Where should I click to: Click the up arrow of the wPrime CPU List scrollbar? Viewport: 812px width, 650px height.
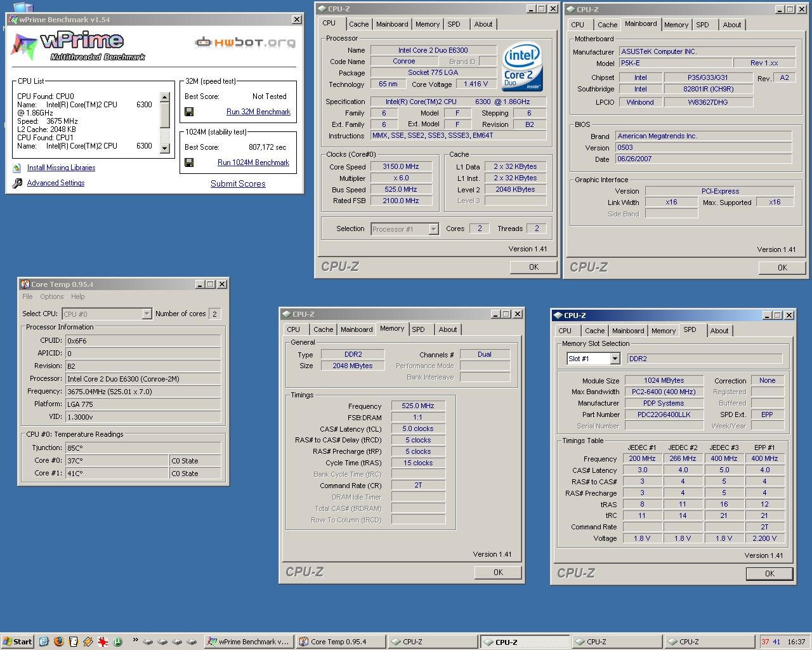pyautogui.click(x=165, y=98)
